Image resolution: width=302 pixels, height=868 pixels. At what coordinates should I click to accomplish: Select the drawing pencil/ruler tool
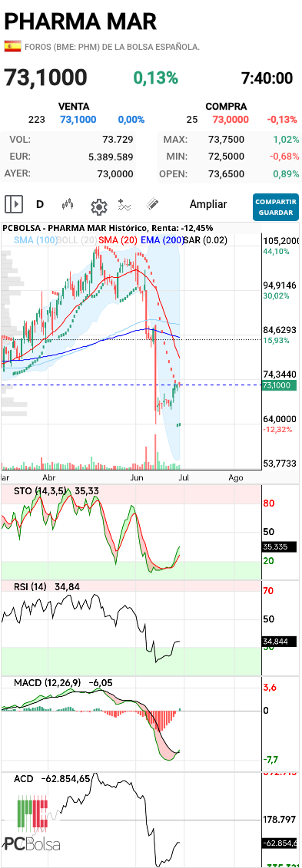(152, 204)
